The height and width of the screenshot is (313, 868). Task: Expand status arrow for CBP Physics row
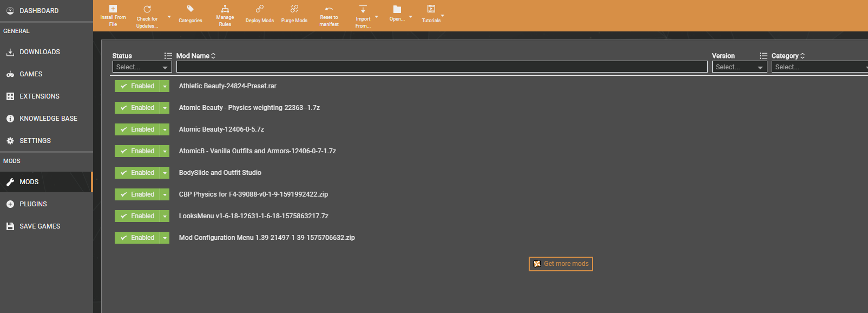point(165,194)
